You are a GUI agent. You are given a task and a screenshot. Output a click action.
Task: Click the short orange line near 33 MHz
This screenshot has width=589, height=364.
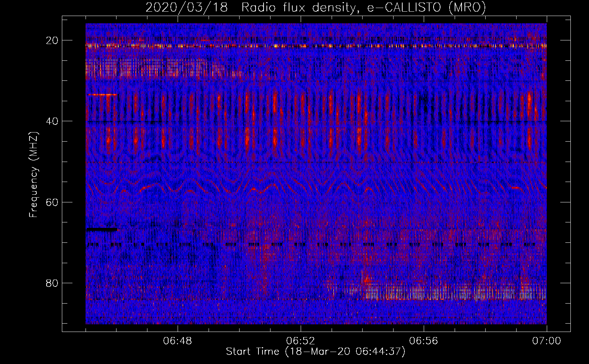click(x=102, y=95)
